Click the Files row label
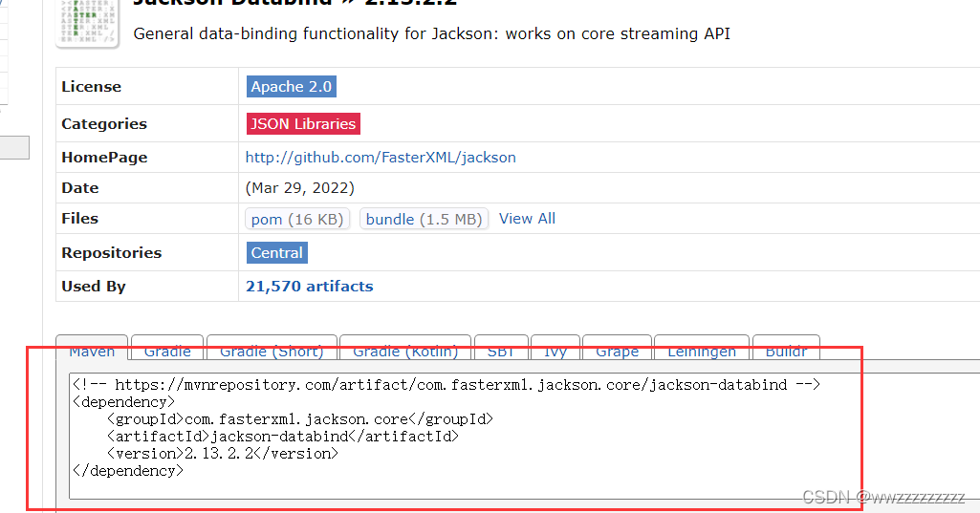 pos(80,219)
